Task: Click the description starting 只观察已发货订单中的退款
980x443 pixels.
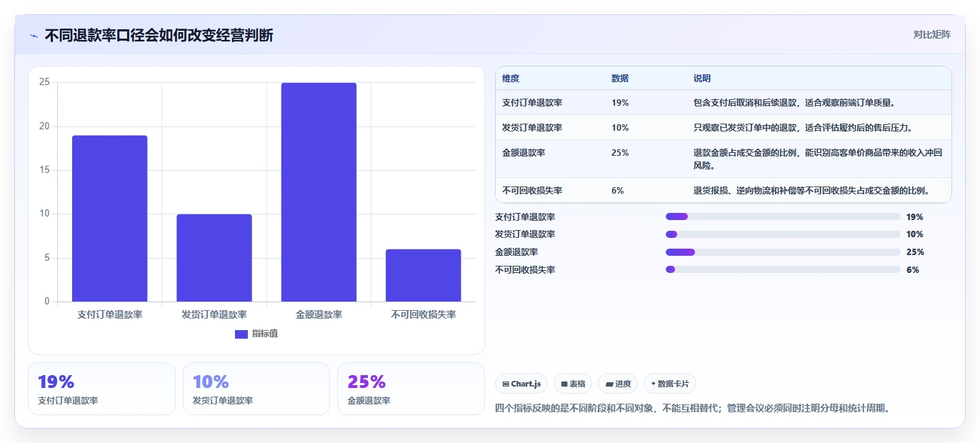Action: coord(803,128)
